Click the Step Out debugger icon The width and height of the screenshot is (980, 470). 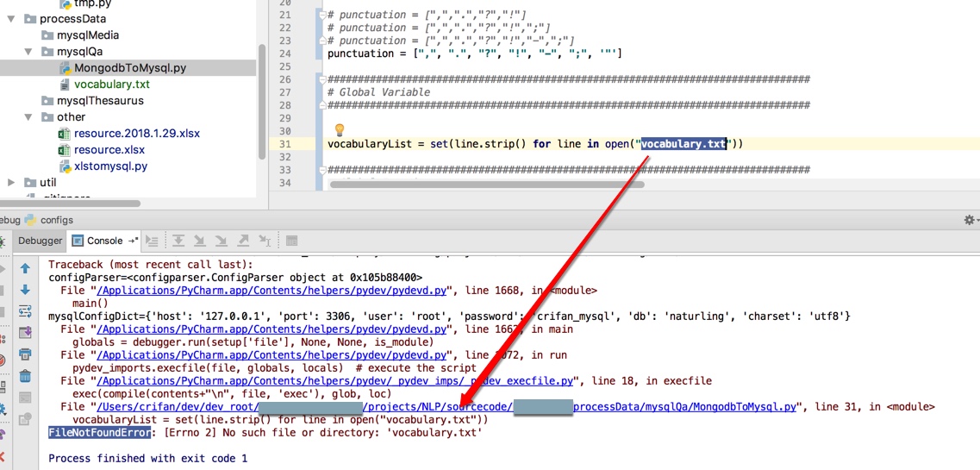pos(242,241)
